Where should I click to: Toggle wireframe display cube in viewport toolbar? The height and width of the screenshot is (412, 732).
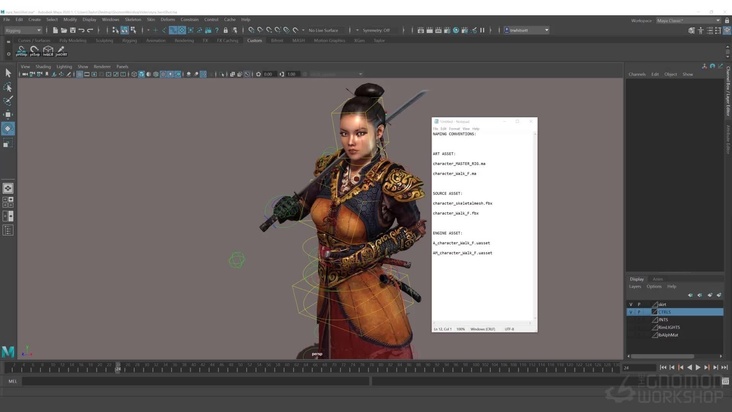[134, 74]
